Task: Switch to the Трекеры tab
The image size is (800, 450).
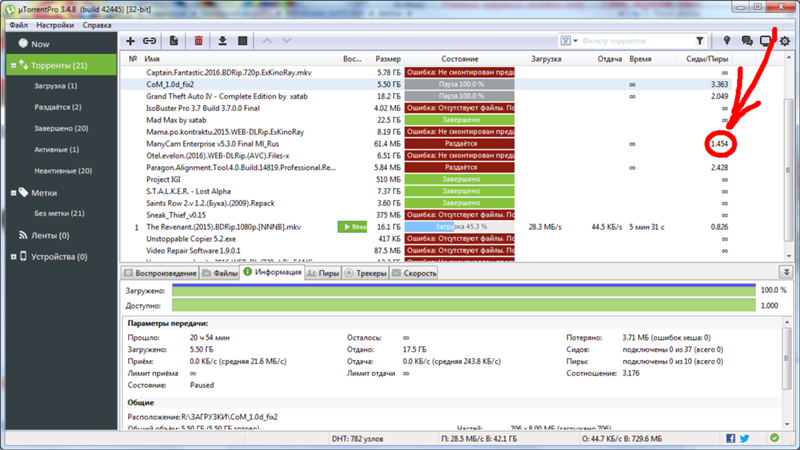Action: (365, 273)
